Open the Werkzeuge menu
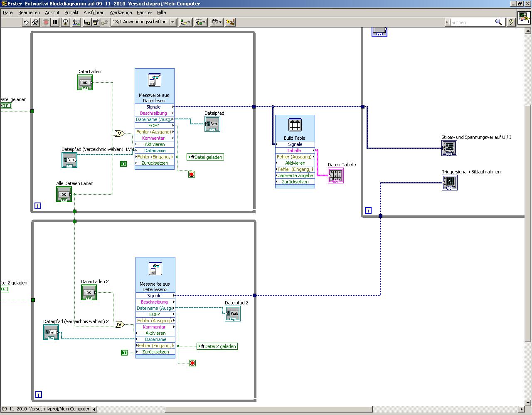 pos(121,12)
